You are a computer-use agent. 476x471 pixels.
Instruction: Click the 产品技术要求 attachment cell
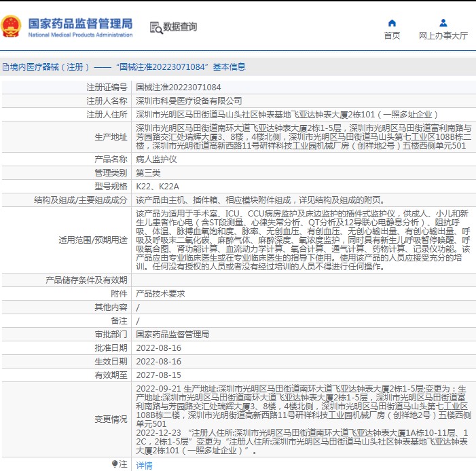pos(160,293)
